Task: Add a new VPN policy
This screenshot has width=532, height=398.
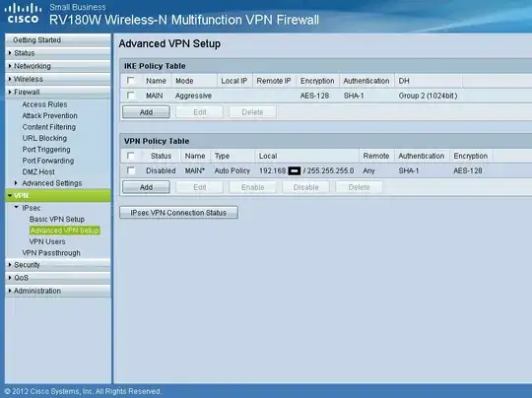Action: (146, 187)
